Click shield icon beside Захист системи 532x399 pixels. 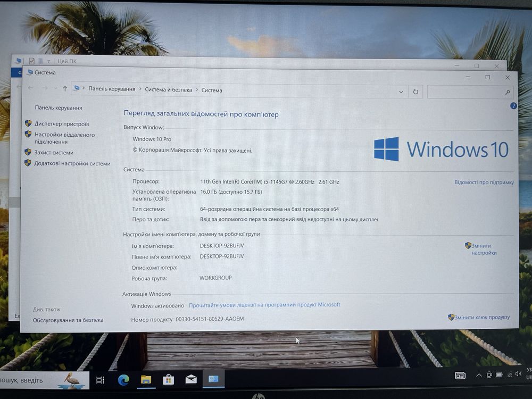(x=28, y=152)
